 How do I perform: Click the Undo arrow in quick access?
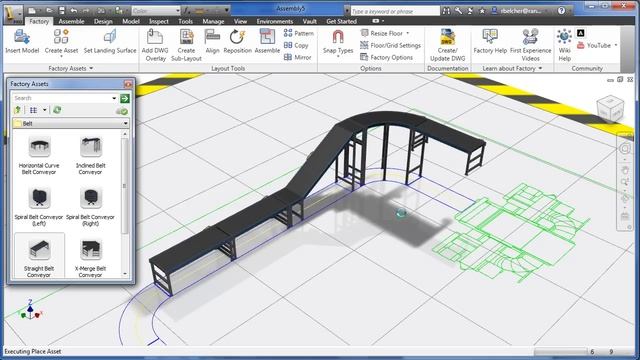pos(74,11)
